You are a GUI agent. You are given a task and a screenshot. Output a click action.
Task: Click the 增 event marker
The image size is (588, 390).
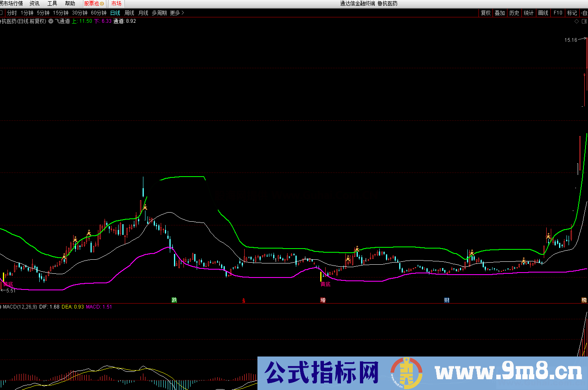click(323, 300)
